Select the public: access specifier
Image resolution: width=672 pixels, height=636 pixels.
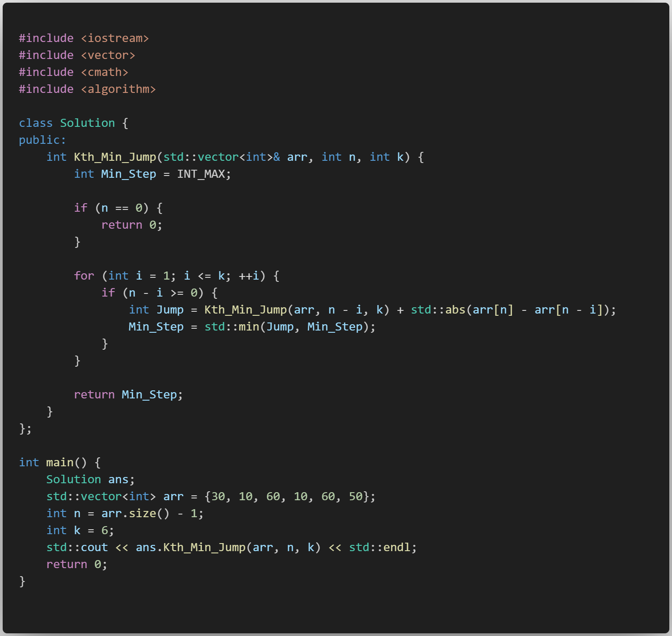pyautogui.click(x=42, y=140)
